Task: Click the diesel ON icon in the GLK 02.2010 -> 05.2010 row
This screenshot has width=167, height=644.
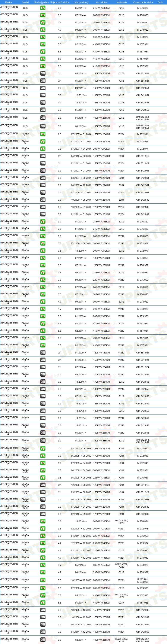Action: click(43, 514)
